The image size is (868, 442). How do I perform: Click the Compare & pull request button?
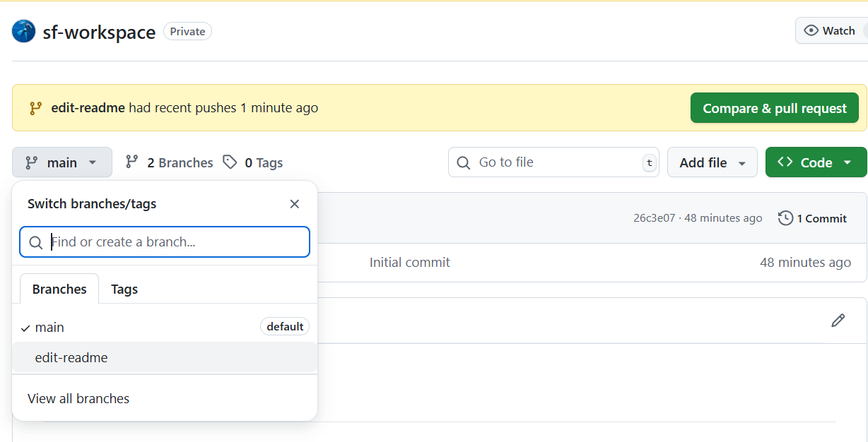[775, 108]
